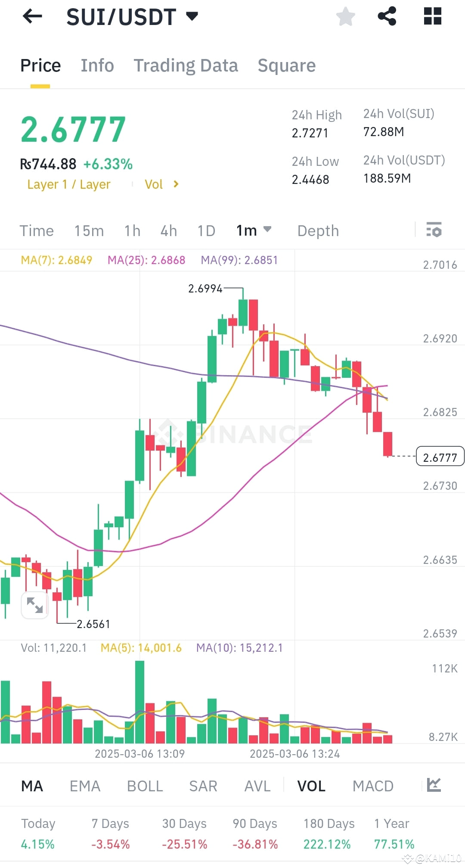Expand the 1m timeframe dropdown
Image resolution: width=465 pixels, height=868 pixels.
pos(254,231)
